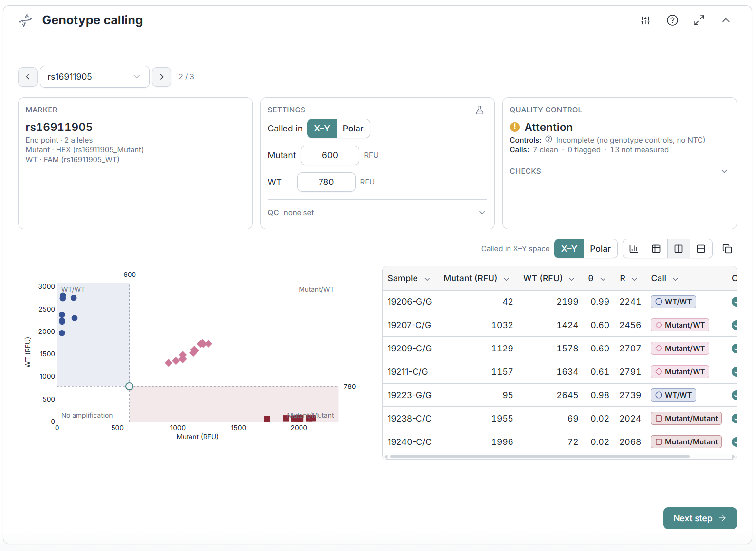Click the Mutant/WT call badge for 19211-C/G
This screenshot has width=756, height=551.
coord(680,372)
